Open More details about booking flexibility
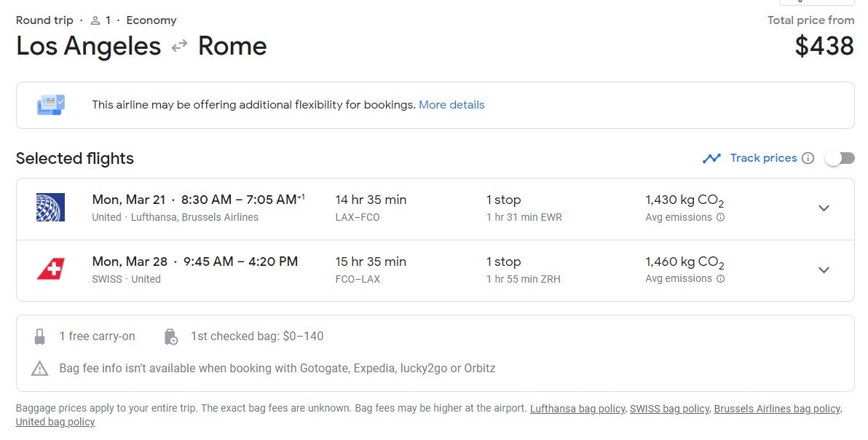The image size is (868, 440). coord(451,104)
